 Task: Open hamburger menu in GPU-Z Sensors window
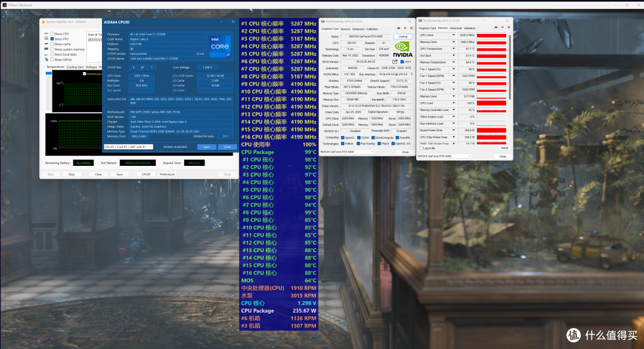pyautogui.click(x=509, y=27)
